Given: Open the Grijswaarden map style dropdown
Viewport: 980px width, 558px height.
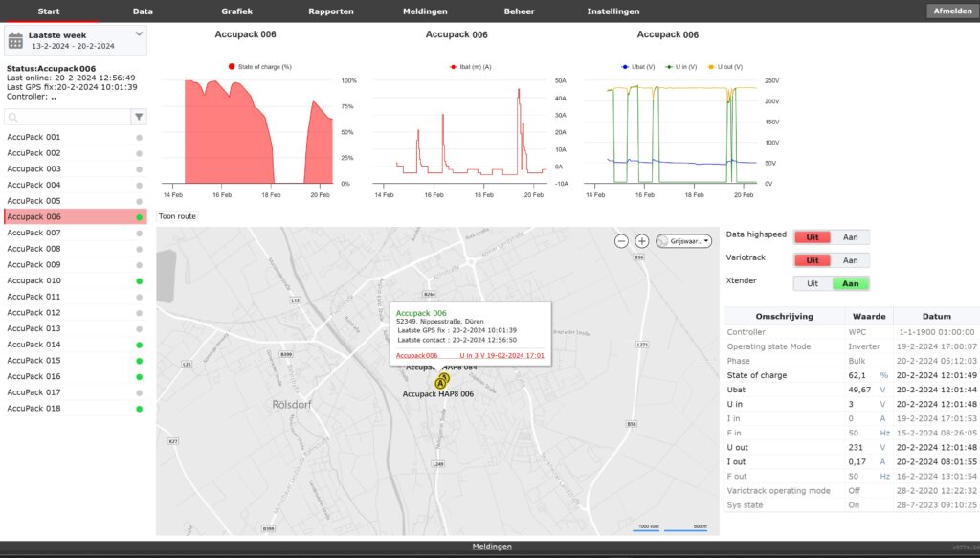Looking at the screenshot, I should pyautogui.click(x=683, y=241).
